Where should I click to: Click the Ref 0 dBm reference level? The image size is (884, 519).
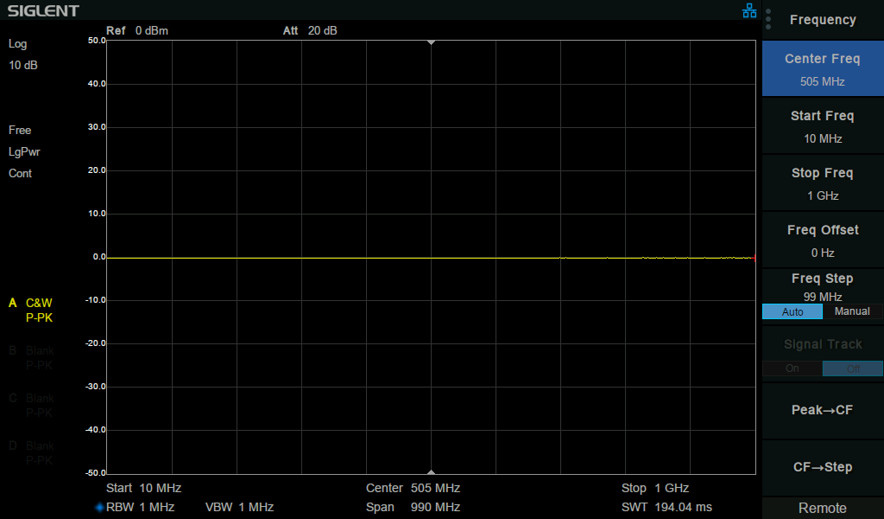coord(137,30)
